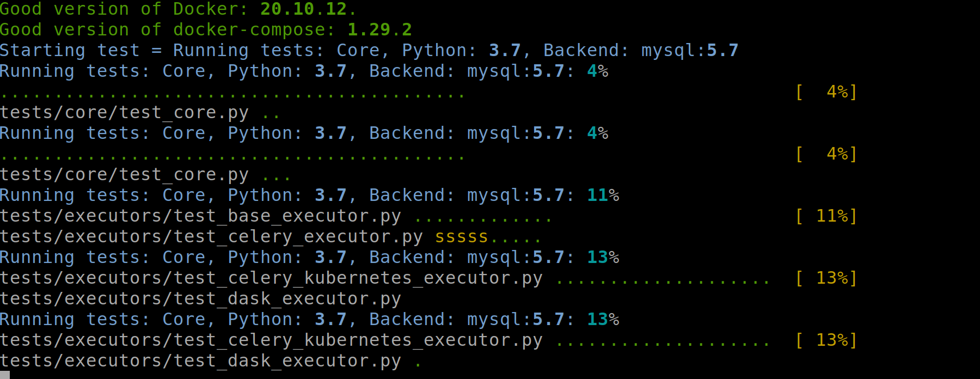Click the first test_core.py file path

point(124,112)
